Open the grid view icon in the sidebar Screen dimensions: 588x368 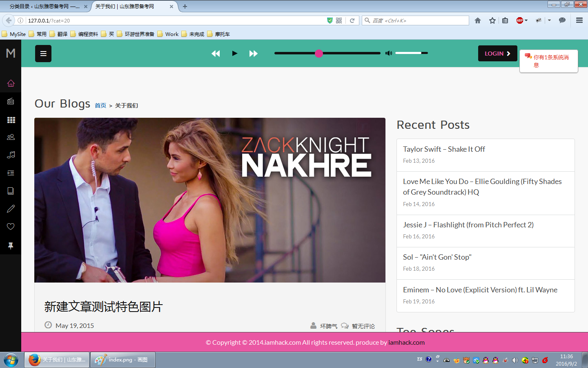11,120
